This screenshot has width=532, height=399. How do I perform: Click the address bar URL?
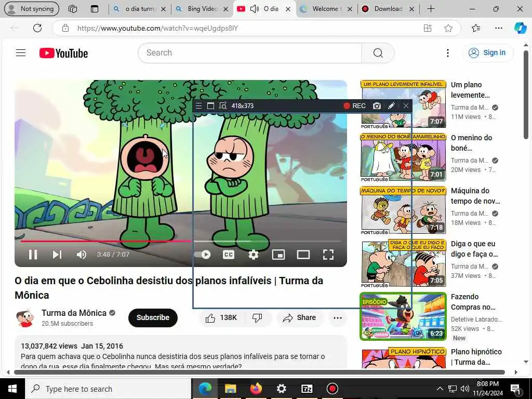[x=157, y=28]
